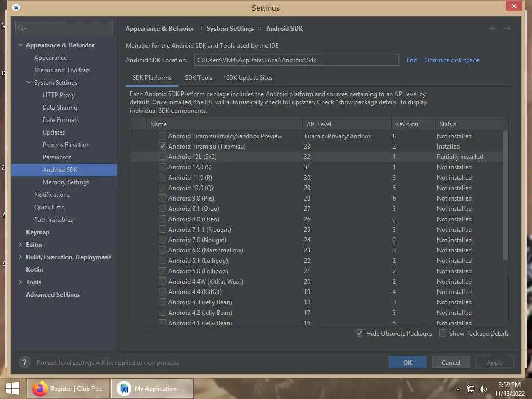Sort by API Level column header

tap(347, 124)
